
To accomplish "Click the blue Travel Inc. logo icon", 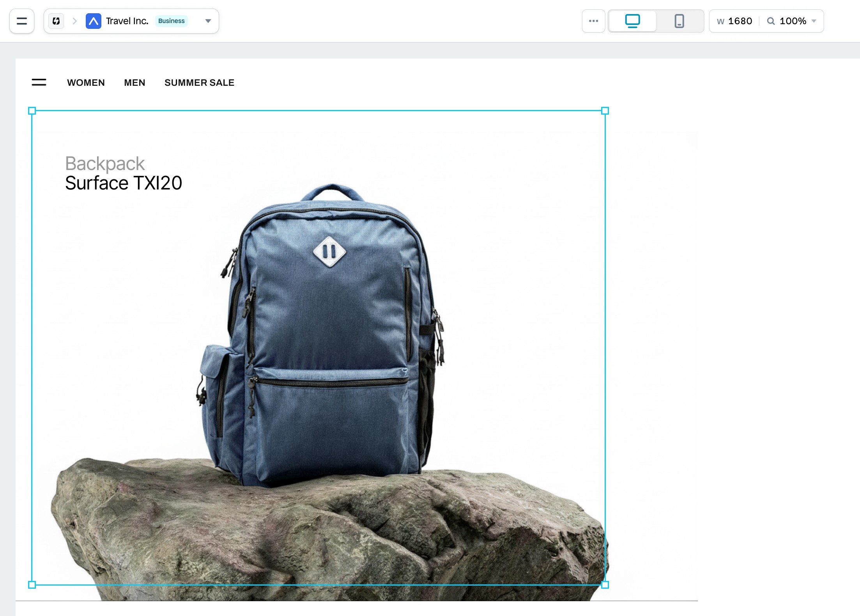I will (x=94, y=21).
